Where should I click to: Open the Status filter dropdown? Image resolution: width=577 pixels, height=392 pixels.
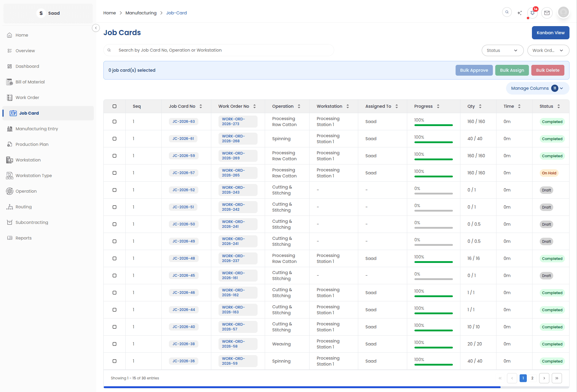point(502,50)
